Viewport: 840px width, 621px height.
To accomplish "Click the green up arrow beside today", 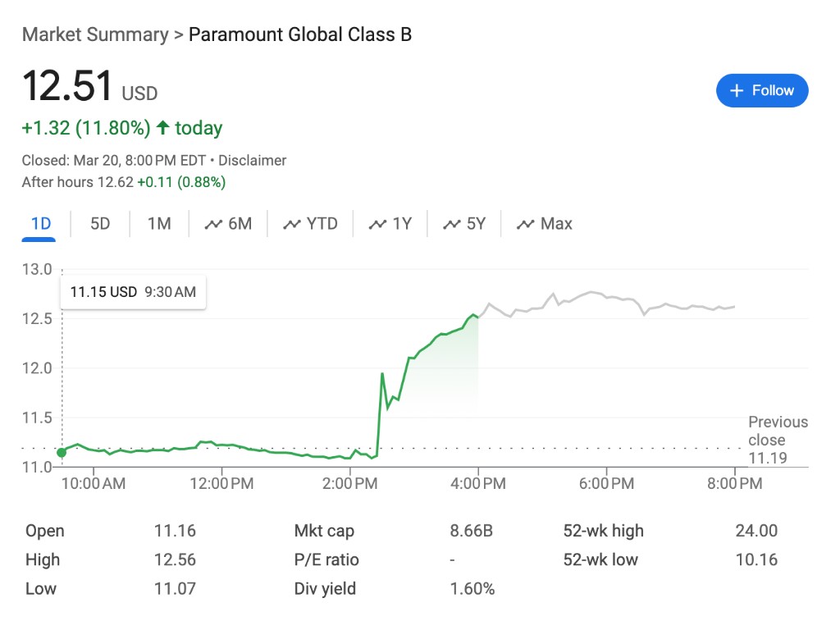I will tap(162, 128).
